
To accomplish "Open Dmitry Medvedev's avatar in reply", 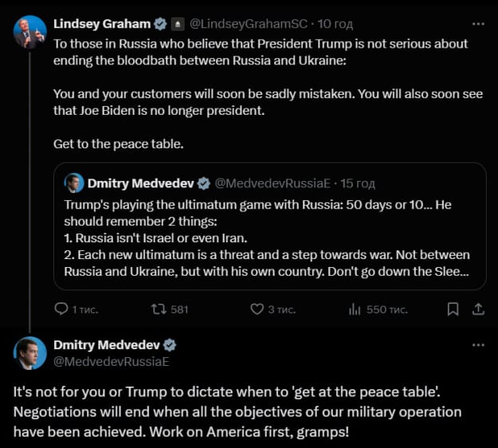I will pyautogui.click(x=29, y=352).
